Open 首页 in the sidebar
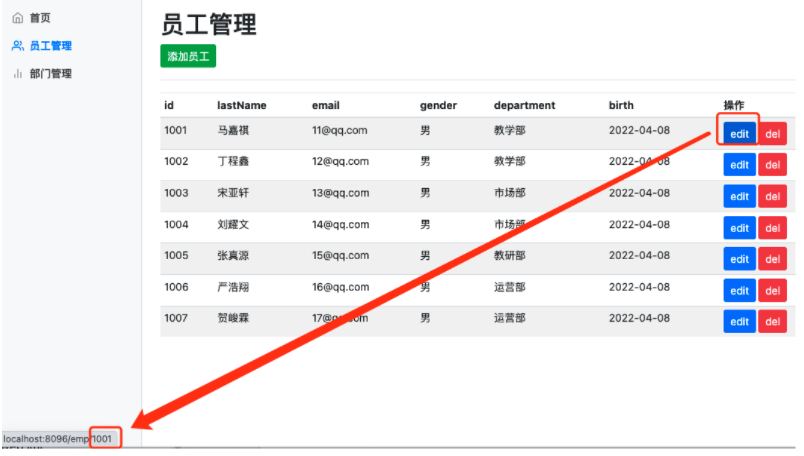Screen dimensions: 804x456 click(x=39, y=18)
